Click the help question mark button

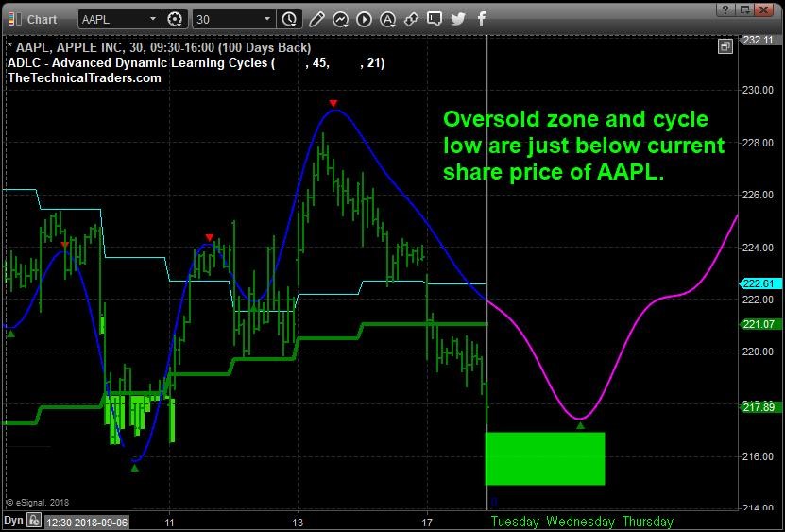(x=725, y=9)
